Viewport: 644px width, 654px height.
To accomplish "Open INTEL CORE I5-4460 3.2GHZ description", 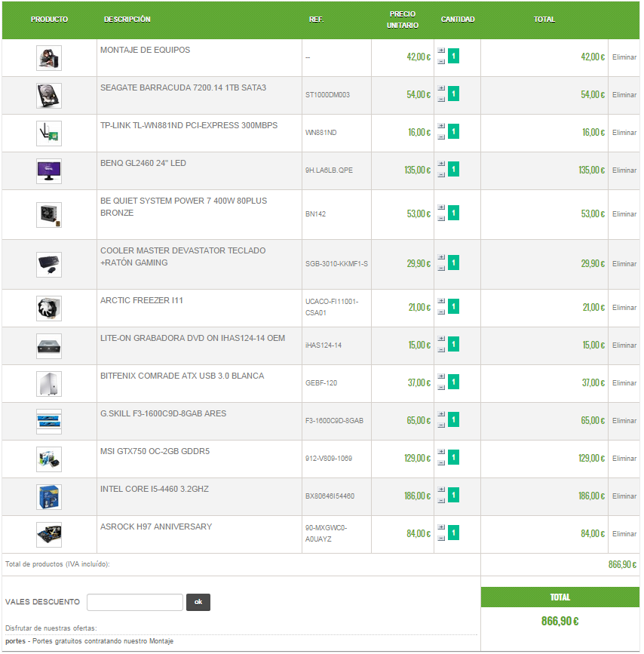I will pos(155,489).
